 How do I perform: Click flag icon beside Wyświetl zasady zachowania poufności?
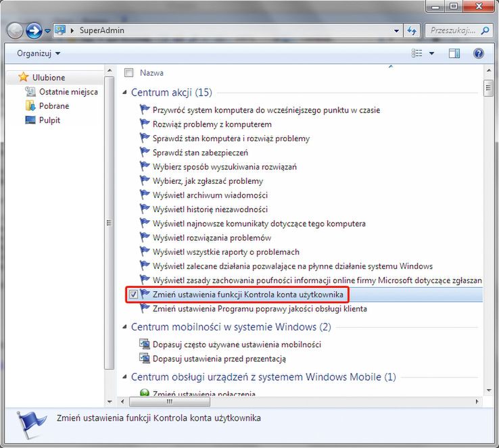tap(145, 280)
